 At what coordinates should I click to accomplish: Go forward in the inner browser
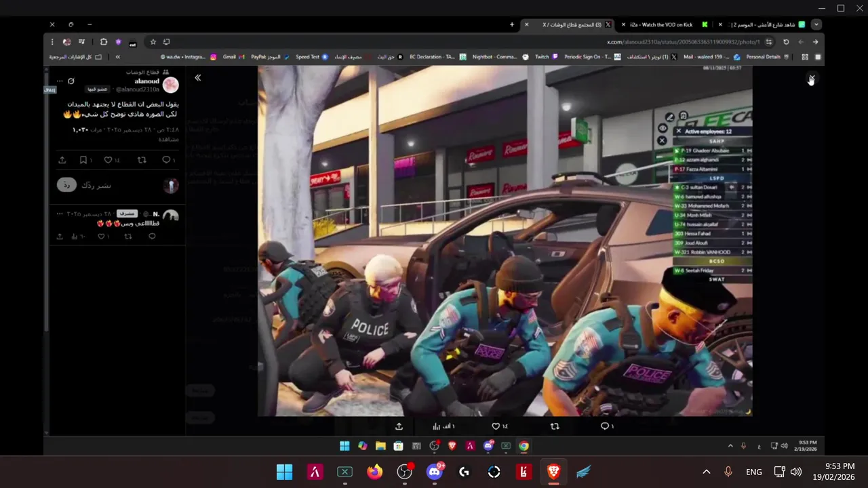[x=801, y=42]
